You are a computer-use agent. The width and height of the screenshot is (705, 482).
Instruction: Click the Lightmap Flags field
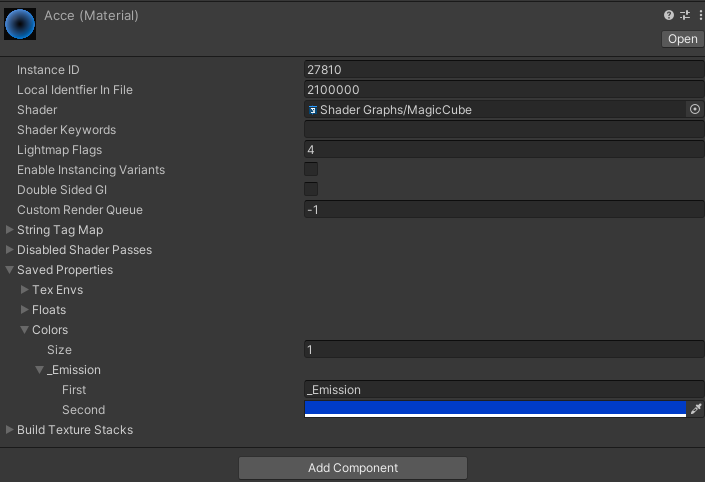[504, 150]
